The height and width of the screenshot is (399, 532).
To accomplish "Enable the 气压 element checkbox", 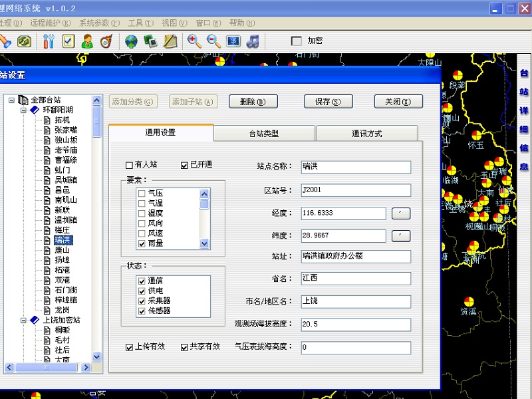I will click(x=141, y=194).
